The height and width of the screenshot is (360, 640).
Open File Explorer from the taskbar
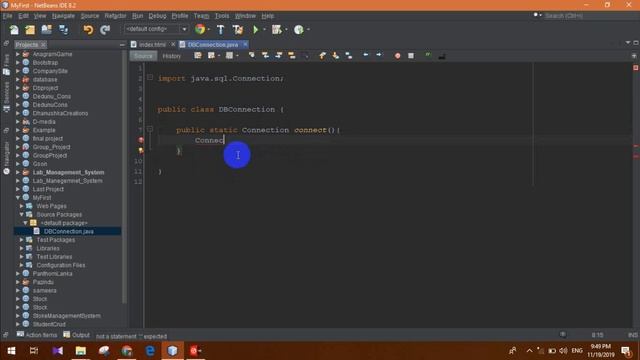pos(81,351)
